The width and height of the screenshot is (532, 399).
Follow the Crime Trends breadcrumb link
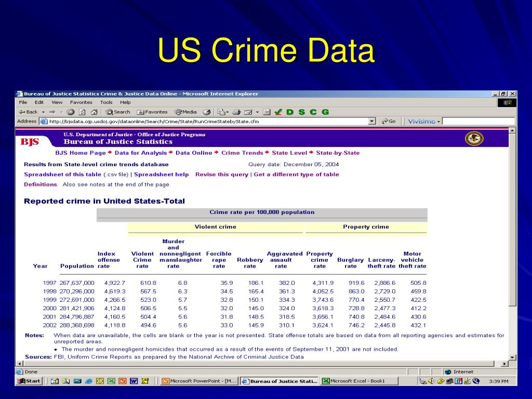point(242,153)
